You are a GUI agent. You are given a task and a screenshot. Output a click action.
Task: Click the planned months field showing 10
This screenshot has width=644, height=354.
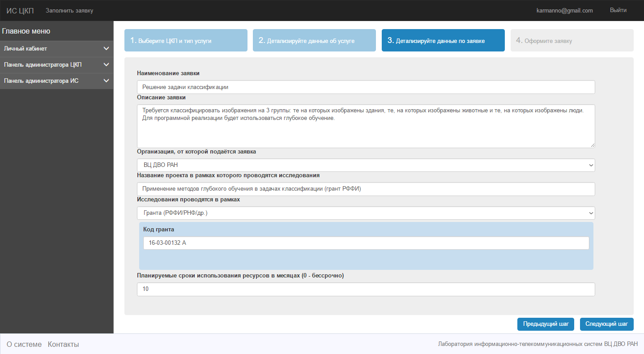(366, 289)
